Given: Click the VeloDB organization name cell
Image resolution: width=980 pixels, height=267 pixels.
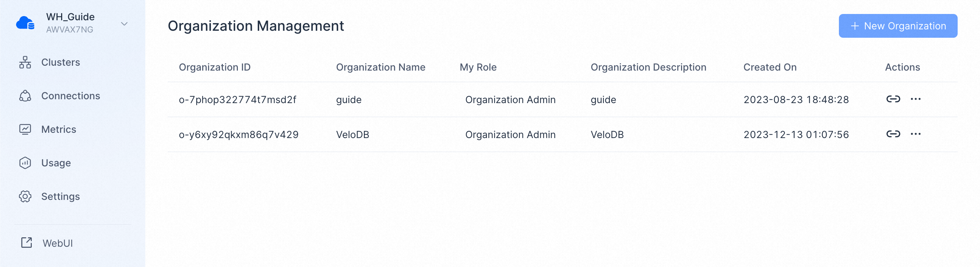Looking at the screenshot, I should point(352,135).
